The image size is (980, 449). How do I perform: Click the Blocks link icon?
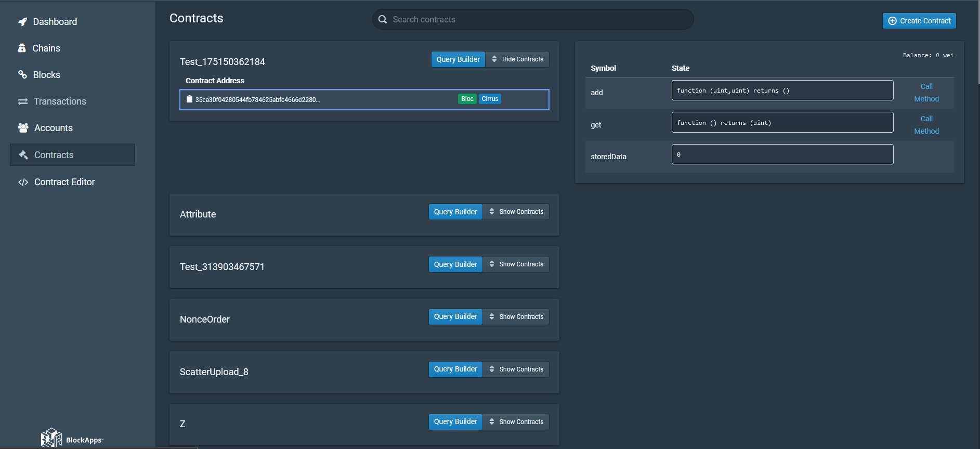[x=22, y=75]
